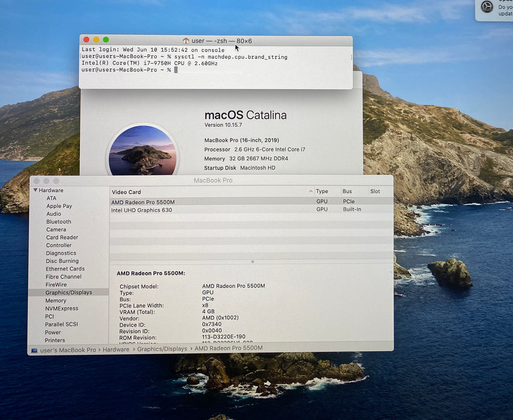Open Disc Burning in the sidebar

click(x=62, y=261)
